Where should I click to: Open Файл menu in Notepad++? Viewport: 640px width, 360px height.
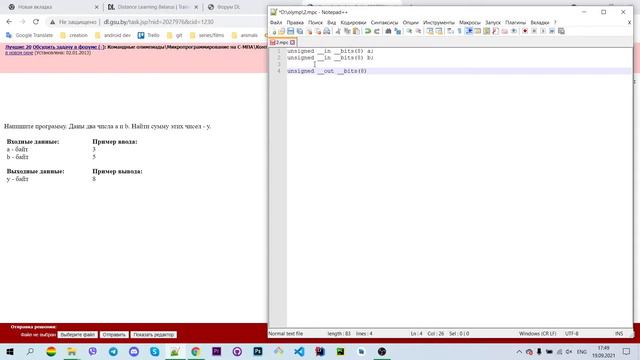(x=276, y=22)
